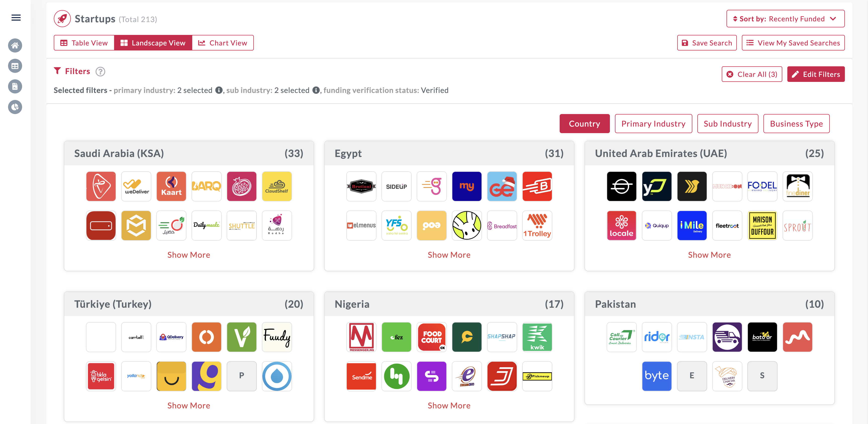868x424 pixels.
Task: Open the Dailymealz startup logo
Action: [207, 225]
